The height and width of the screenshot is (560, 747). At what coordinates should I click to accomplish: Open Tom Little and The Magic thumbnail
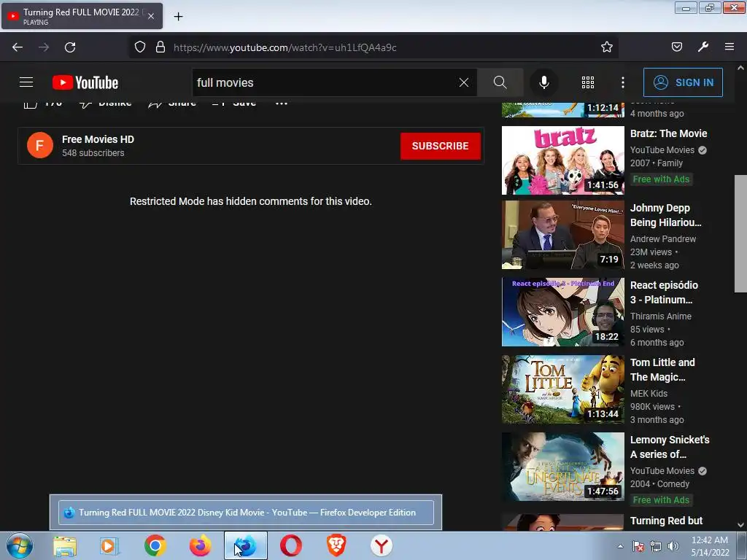tap(562, 389)
